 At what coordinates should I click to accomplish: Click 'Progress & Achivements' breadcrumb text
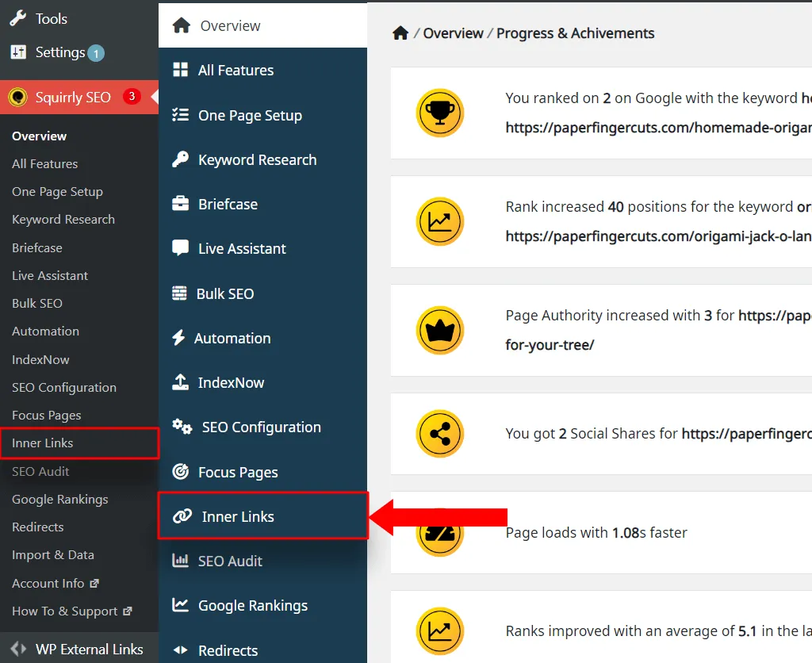pyautogui.click(x=576, y=33)
